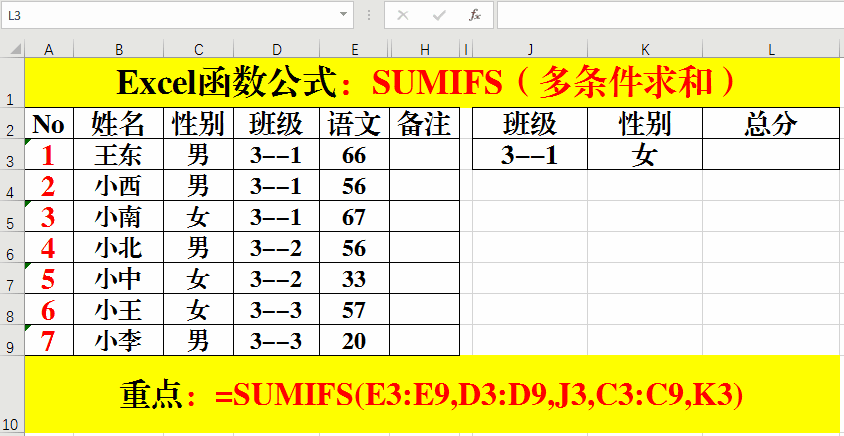Click the Enter checkmark icon in formula bar
Image resolution: width=844 pixels, height=436 pixels.
439,15
